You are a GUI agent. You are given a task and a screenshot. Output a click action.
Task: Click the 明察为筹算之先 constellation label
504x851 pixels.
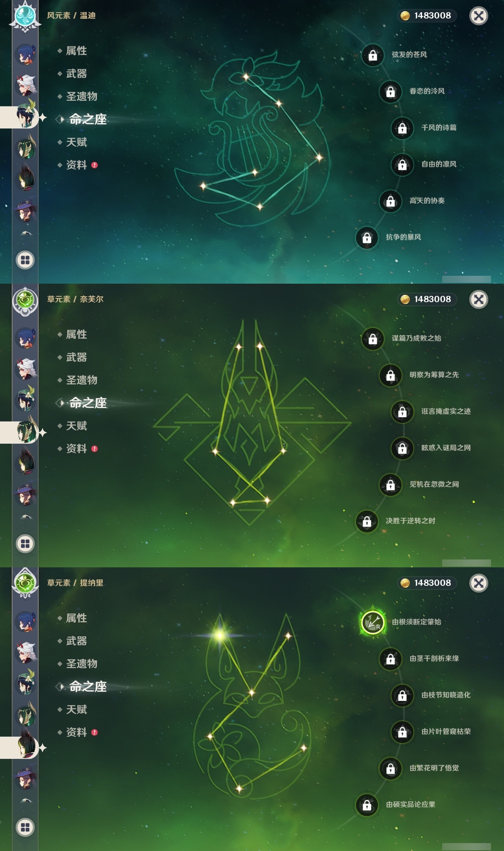[x=434, y=375]
